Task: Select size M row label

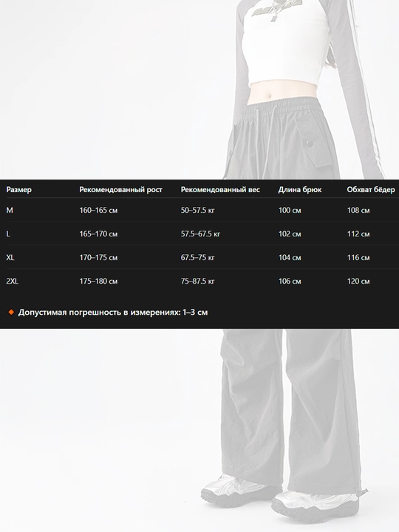Action: (x=10, y=210)
